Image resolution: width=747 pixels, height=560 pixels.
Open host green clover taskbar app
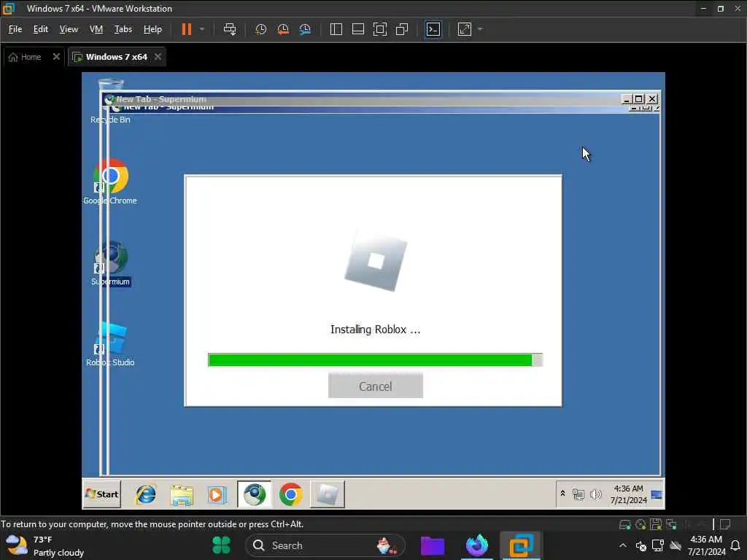(221, 545)
